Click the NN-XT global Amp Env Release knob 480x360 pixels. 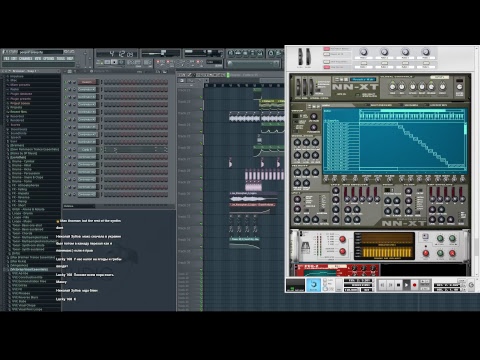tap(431, 87)
